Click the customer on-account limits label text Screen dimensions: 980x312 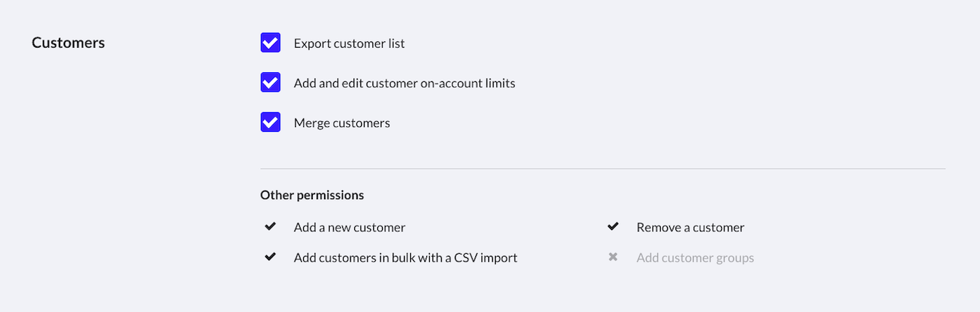click(404, 83)
